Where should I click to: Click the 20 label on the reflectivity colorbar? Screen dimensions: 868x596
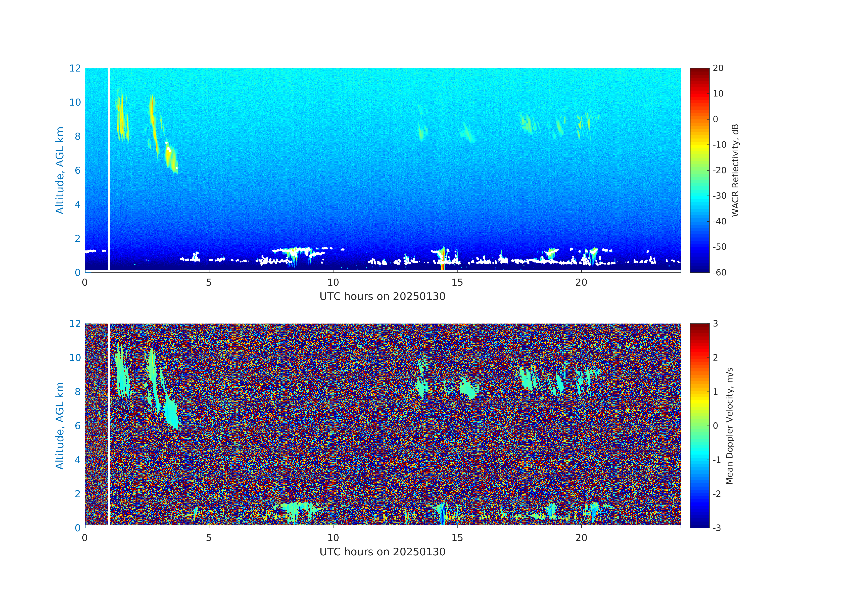click(x=718, y=68)
